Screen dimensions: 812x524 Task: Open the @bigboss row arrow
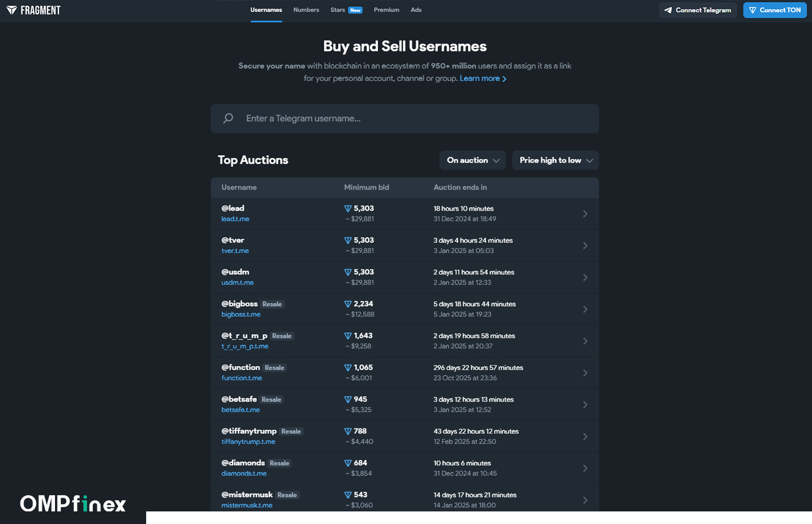[x=585, y=309]
